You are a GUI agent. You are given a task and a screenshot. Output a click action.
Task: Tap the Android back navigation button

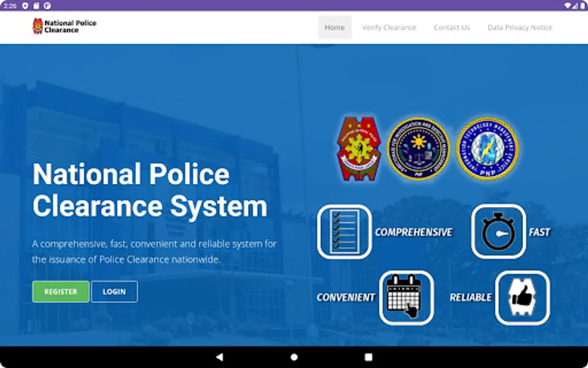coord(220,357)
